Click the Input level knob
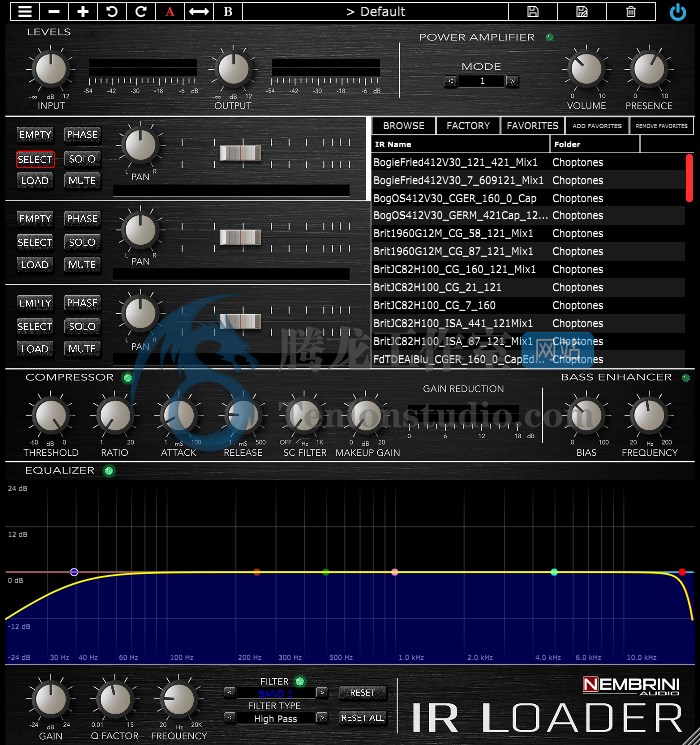700x745 pixels. [x=50, y=69]
